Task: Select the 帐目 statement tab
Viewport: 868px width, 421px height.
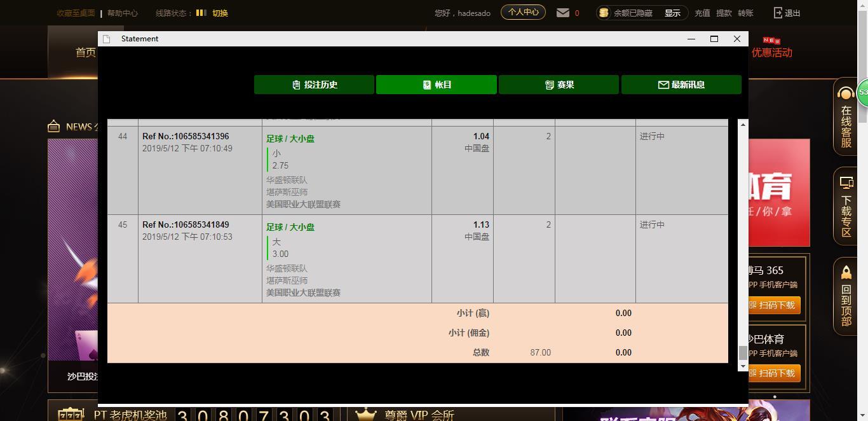Action: click(436, 85)
